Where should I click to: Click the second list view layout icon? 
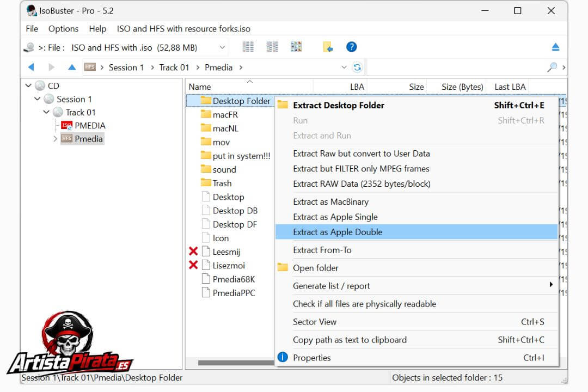click(272, 47)
